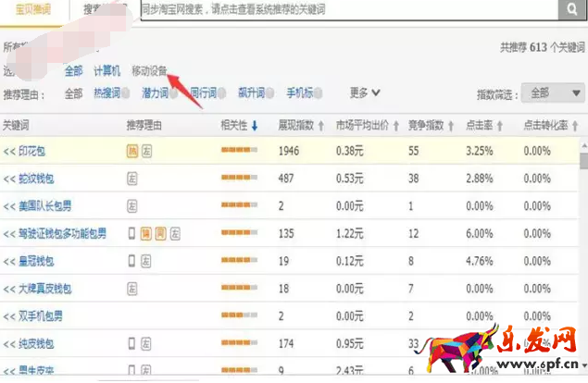Sort by 点击转化率 column arrow
The image size is (588, 383).
[x=575, y=126]
